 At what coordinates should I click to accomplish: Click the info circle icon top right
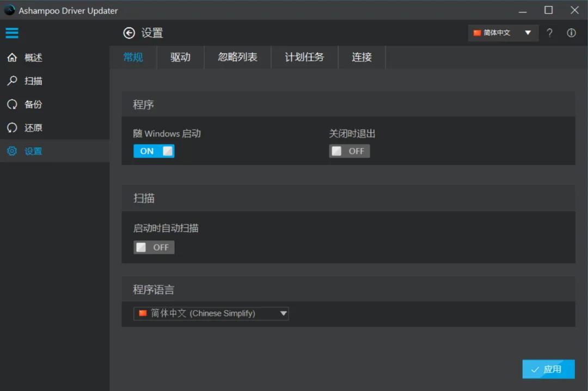(x=571, y=33)
